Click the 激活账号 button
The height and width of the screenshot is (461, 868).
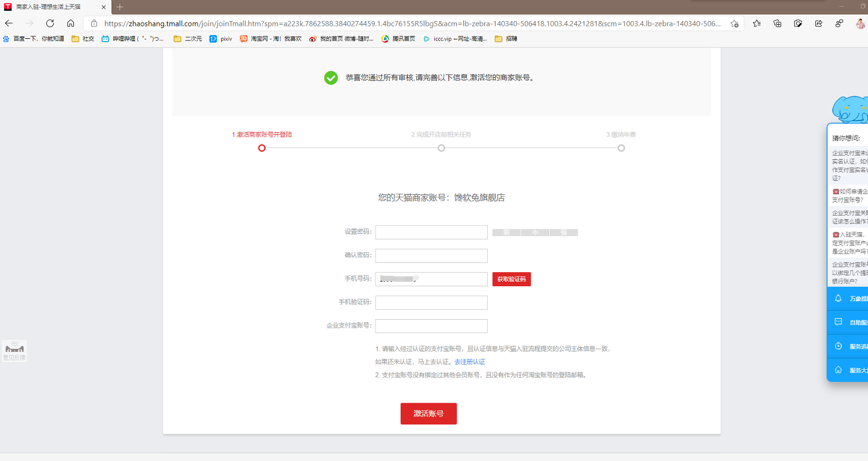(428, 413)
